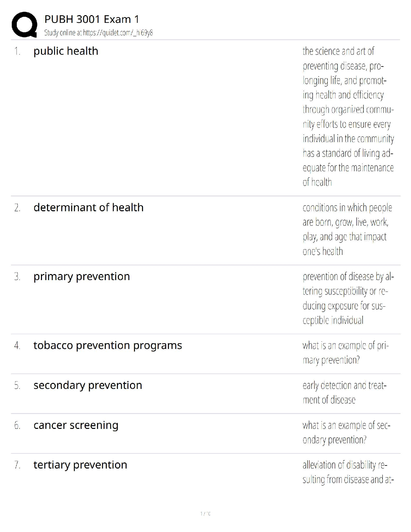Screen dimensions: 411x532
Task: Click item number 1 in the list
Action: click(17, 51)
